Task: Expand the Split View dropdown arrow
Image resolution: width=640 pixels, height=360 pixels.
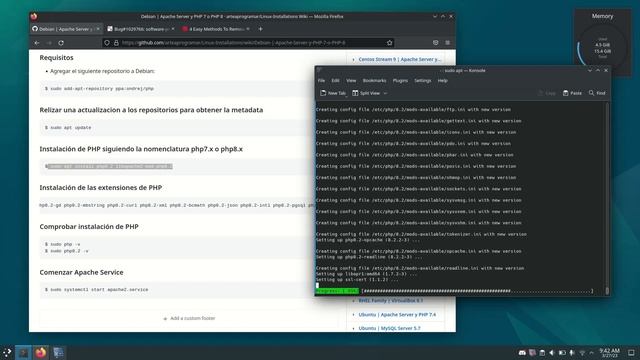Action: click(385, 93)
